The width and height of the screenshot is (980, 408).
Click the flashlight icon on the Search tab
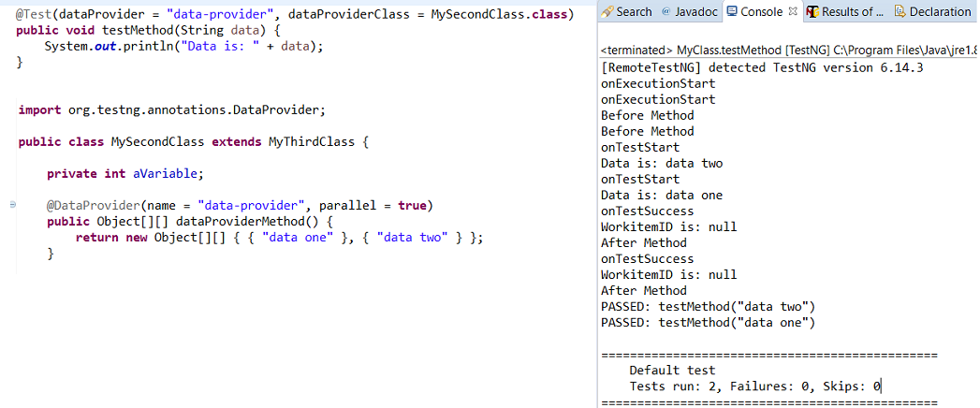tap(607, 12)
